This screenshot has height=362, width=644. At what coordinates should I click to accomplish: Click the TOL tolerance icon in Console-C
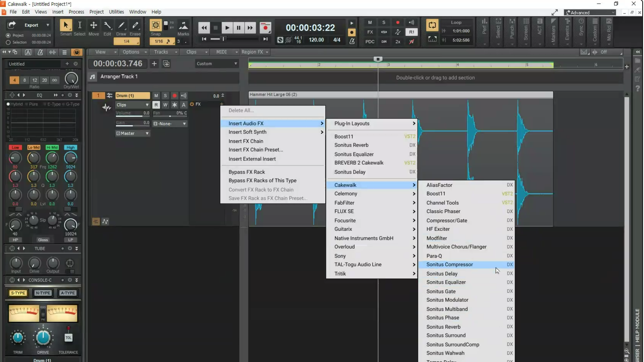69,338
